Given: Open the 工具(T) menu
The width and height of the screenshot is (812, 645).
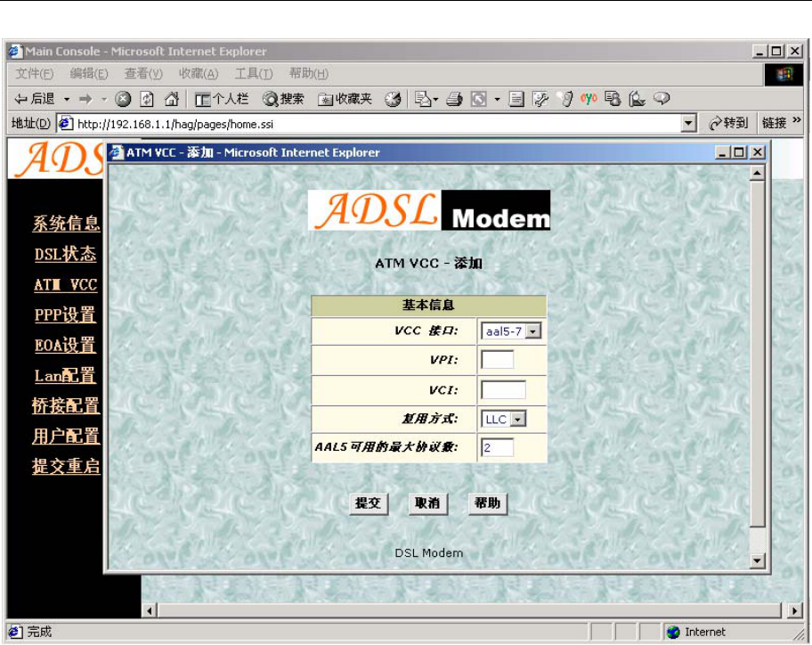Looking at the screenshot, I should (x=254, y=74).
